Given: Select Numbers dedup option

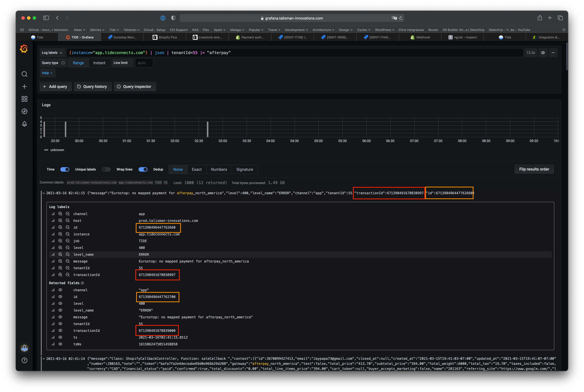Looking at the screenshot, I should pyautogui.click(x=219, y=170).
